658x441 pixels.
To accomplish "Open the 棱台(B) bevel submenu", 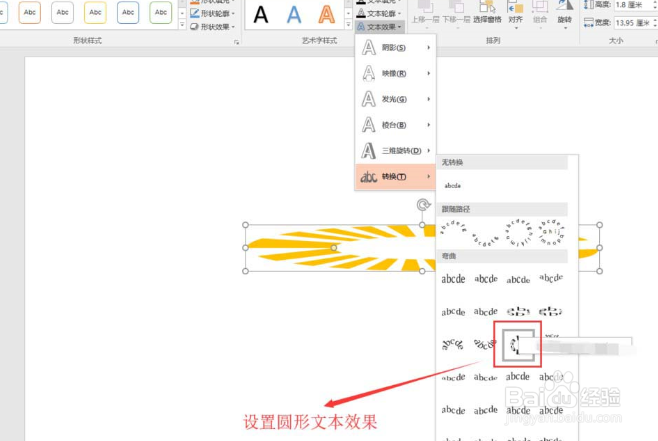I will pyautogui.click(x=395, y=125).
